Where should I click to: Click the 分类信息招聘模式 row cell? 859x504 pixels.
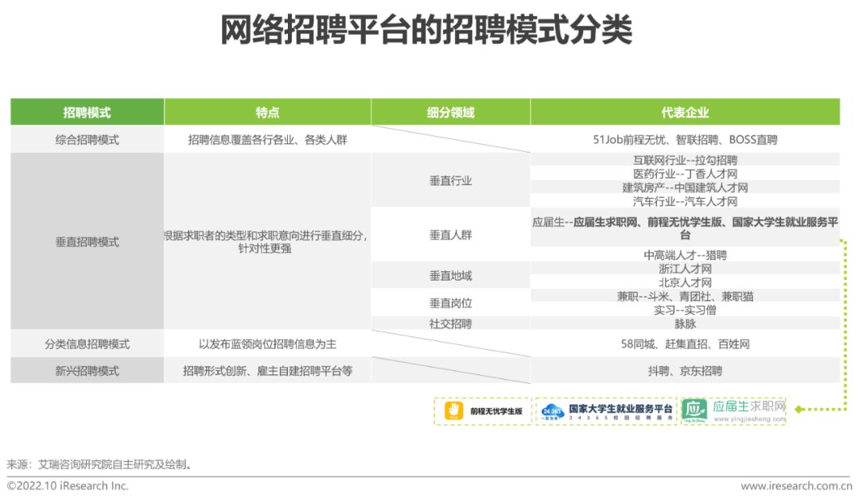click(x=87, y=344)
